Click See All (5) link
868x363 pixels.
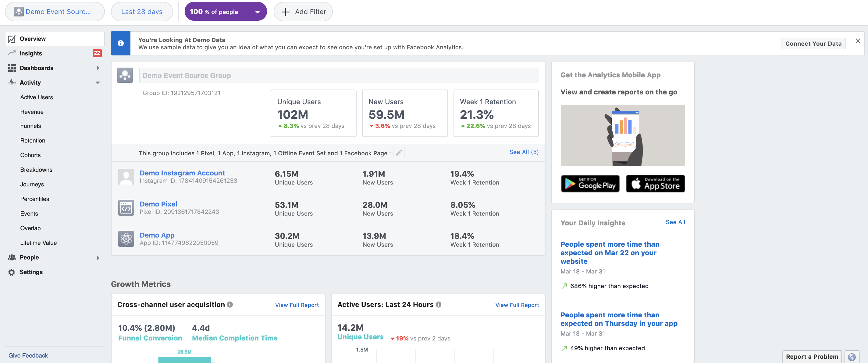[x=524, y=152]
